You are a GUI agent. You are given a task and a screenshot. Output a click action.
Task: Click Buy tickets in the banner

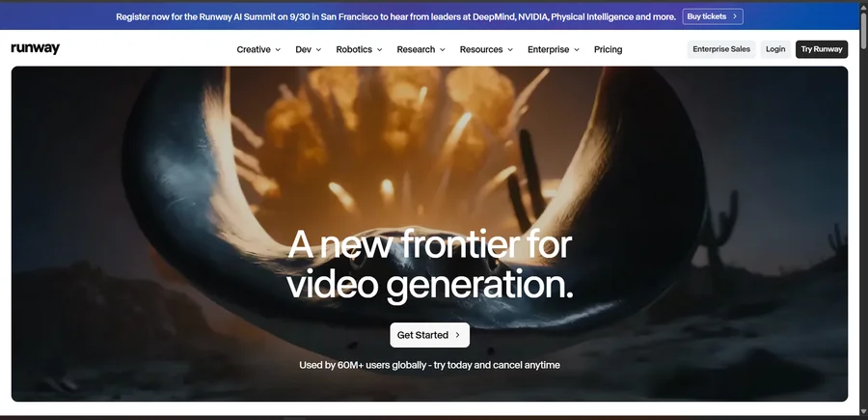coord(713,16)
